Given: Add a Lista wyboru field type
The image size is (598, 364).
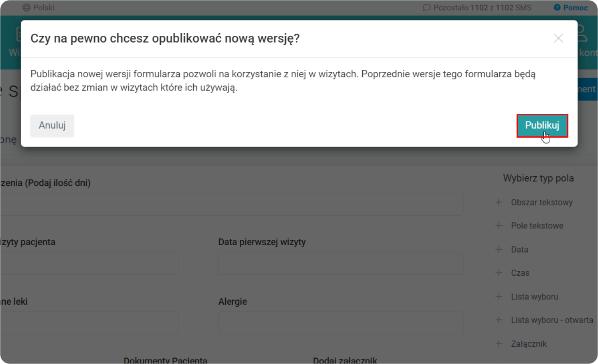Looking at the screenshot, I should tap(535, 297).
